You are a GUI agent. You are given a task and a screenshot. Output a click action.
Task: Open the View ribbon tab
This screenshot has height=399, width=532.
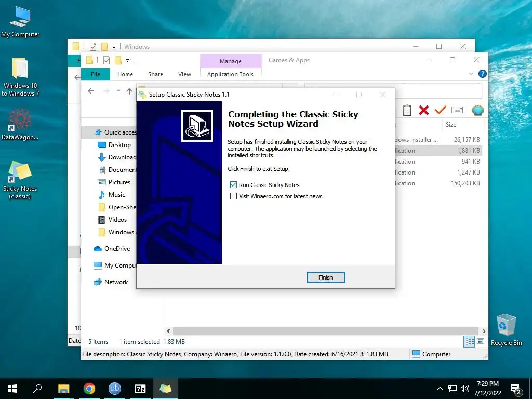(x=184, y=74)
